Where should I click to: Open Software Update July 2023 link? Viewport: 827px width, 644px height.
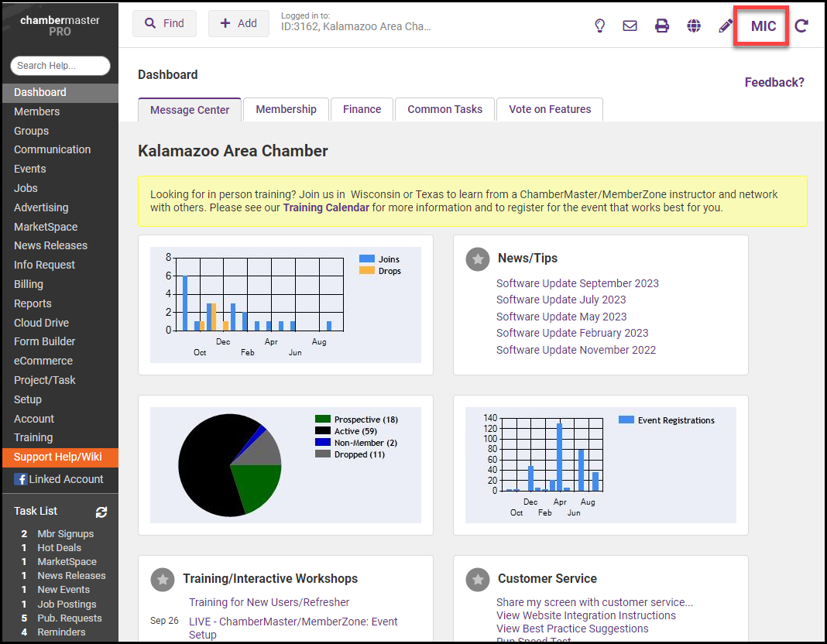point(561,300)
